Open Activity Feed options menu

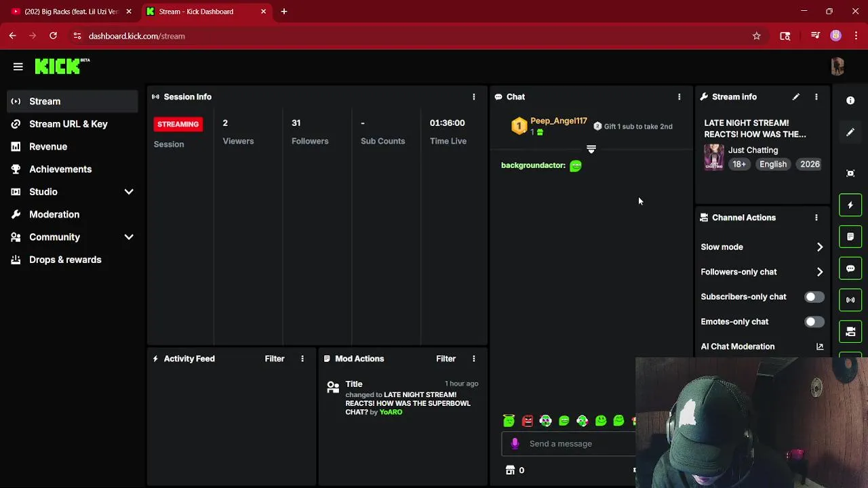click(302, 359)
